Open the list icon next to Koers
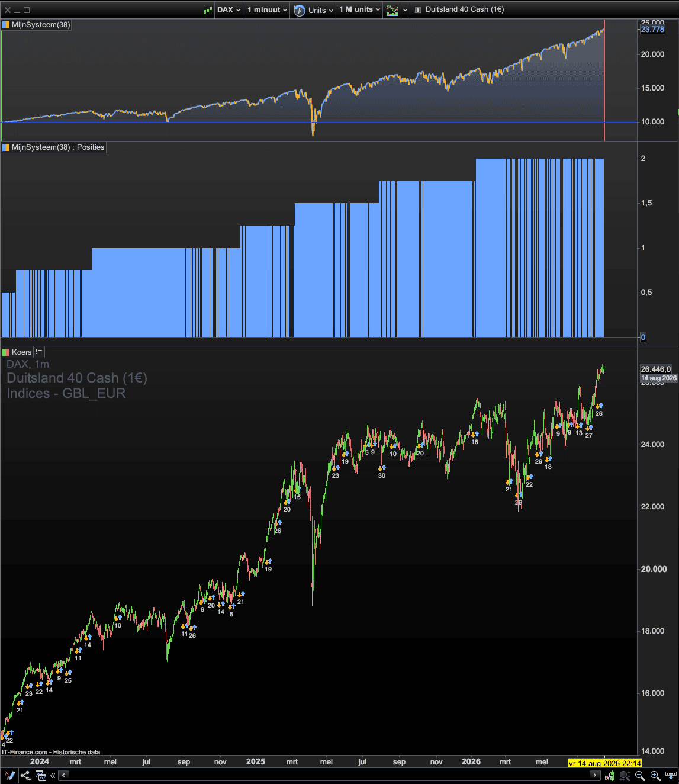The height and width of the screenshot is (784, 679). click(39, 352)
